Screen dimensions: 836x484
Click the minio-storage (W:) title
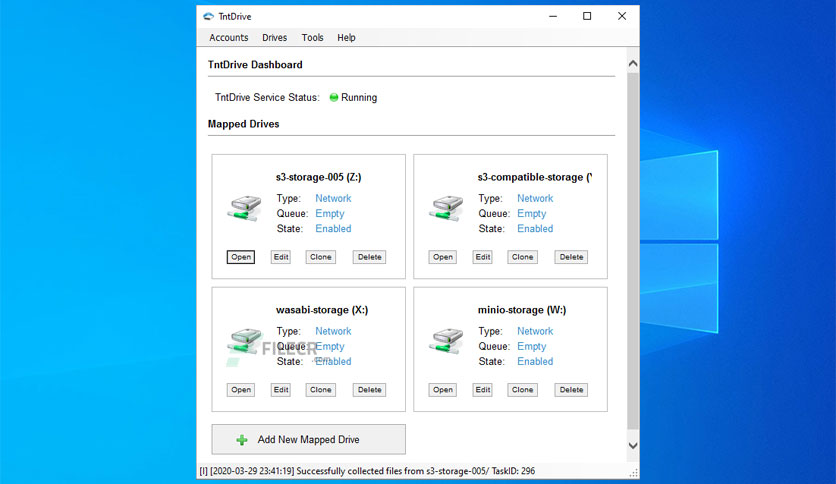[521, 310]
